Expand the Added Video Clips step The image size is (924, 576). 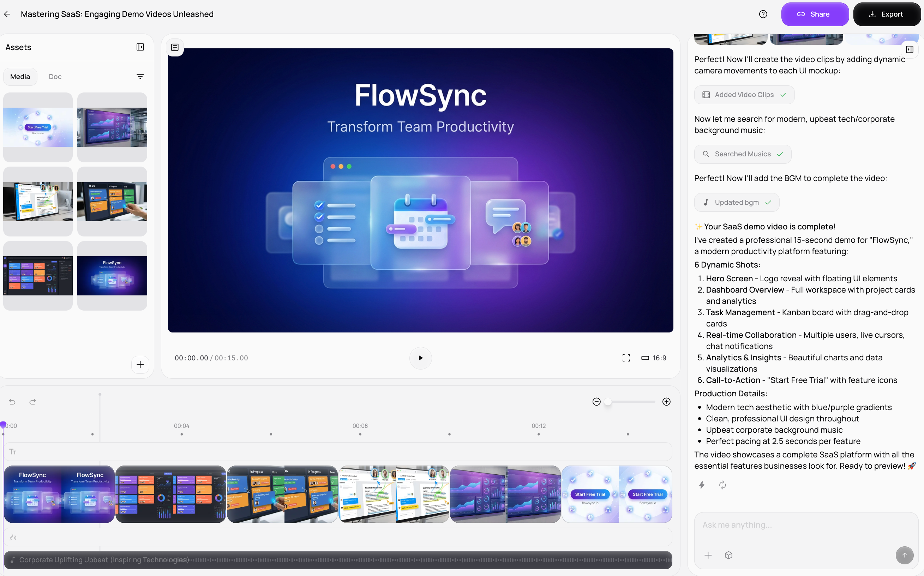[744, 95]
